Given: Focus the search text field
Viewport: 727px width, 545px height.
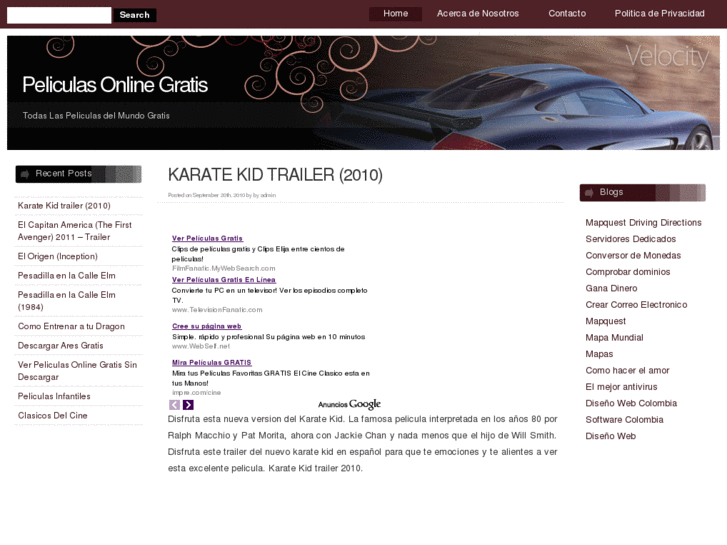Looking at the screenshot, I should click(59, 15).
